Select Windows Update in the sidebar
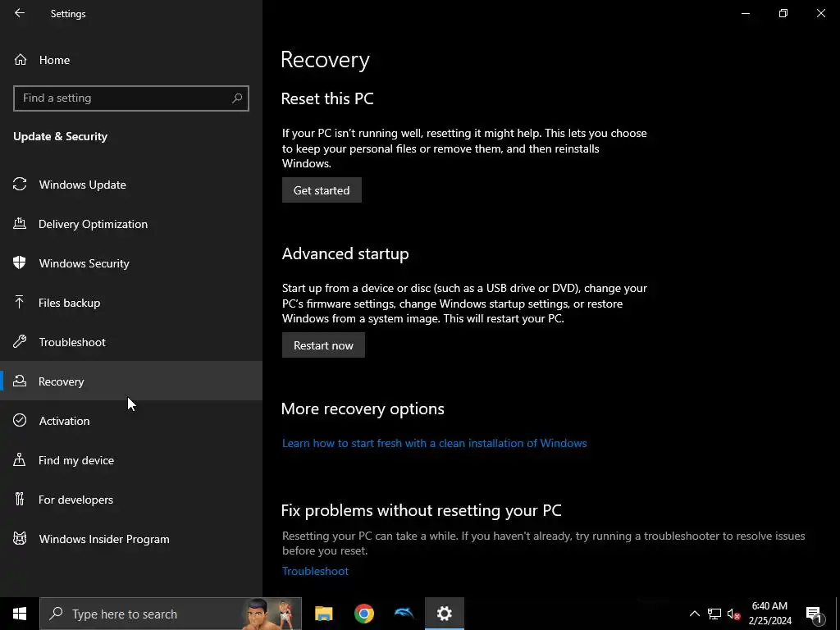Image resolution: width=840 pixels, height=630 pixels. (131, 185)
